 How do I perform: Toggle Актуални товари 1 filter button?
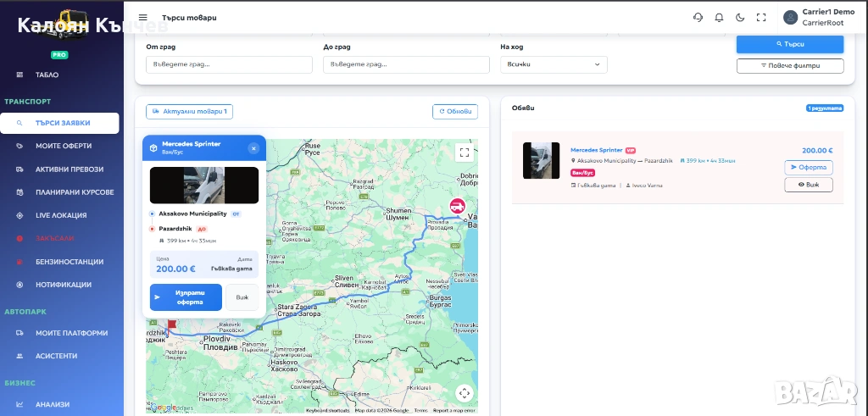[x=189, y=112]
